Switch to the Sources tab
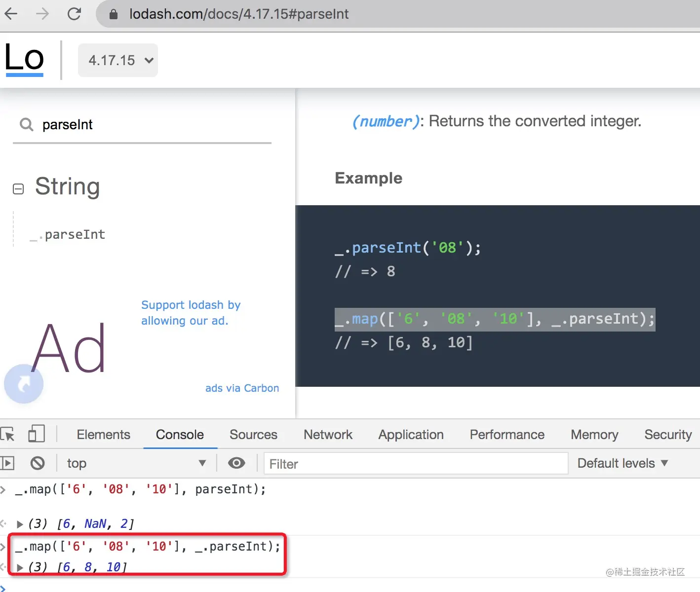Viewport: 700px width, 592px height. coord(254,435)
